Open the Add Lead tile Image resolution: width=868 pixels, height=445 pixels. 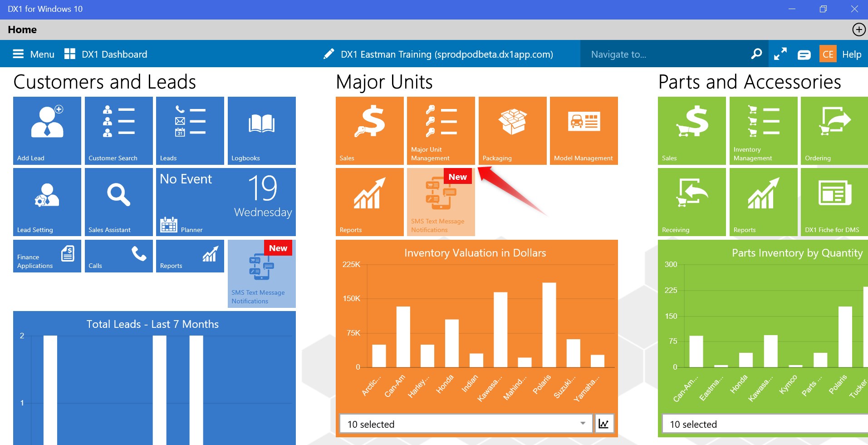47,131
